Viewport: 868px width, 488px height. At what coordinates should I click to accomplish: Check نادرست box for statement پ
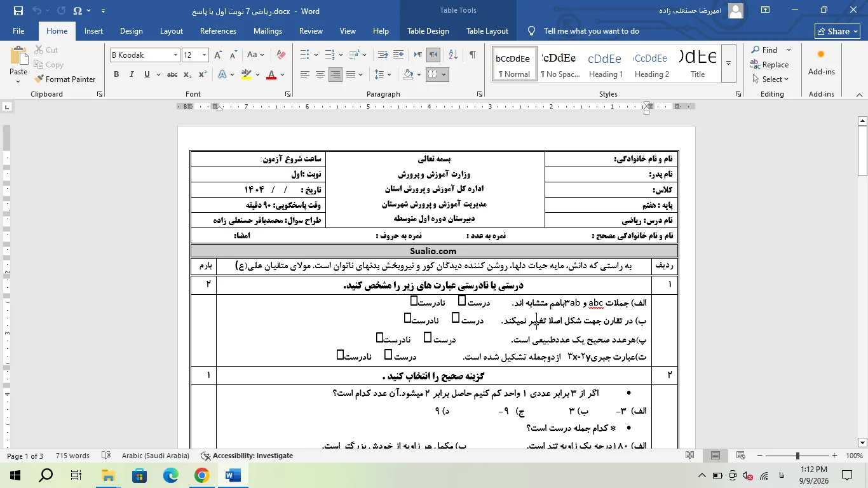pos(380,337)
